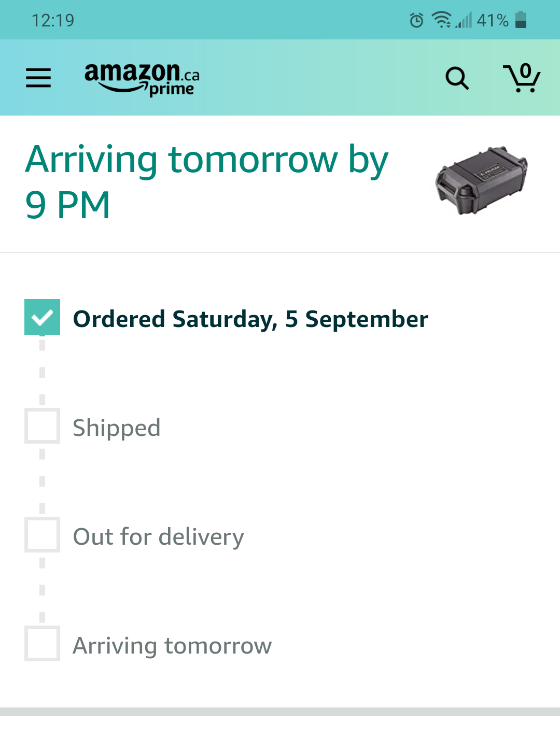
Task: Select the "Ordered Saturday, 5 September" text
Action: (x=250, y=319)
